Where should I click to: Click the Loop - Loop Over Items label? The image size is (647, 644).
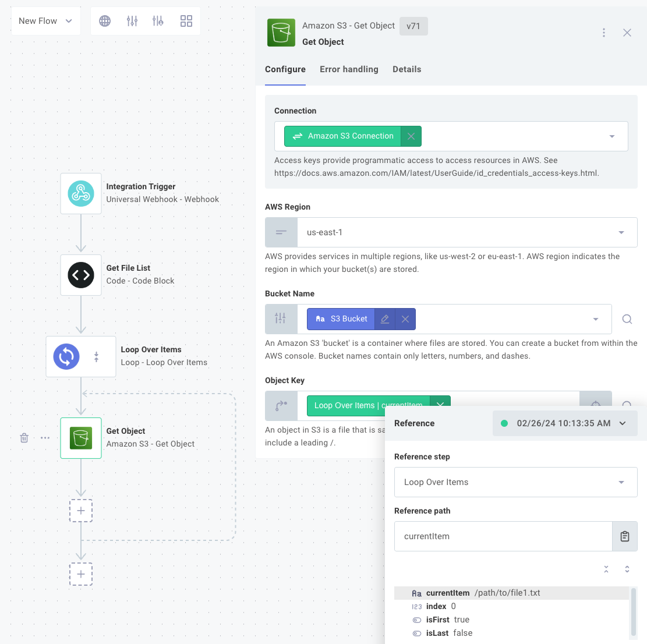164,362
